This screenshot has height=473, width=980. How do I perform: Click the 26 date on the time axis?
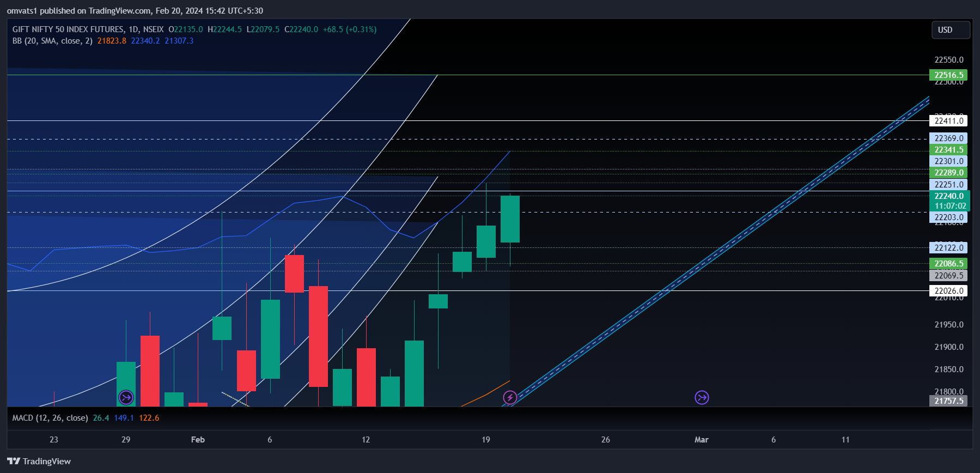coord(606,440)
